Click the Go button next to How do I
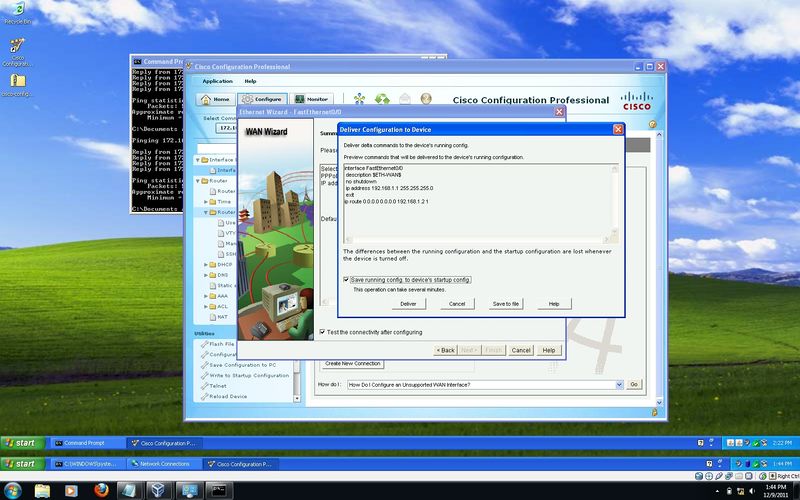Screen dimensions: 800x500 (x=634, y=384)
